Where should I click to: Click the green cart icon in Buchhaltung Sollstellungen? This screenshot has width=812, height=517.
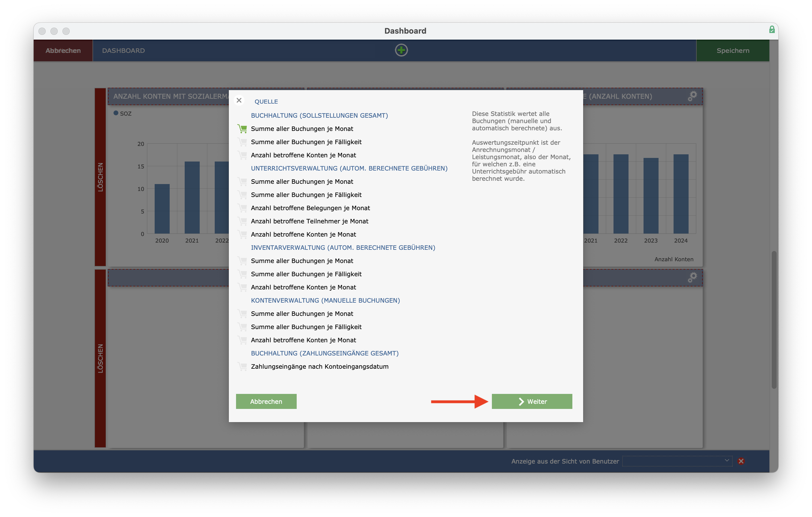coord(242,129)
